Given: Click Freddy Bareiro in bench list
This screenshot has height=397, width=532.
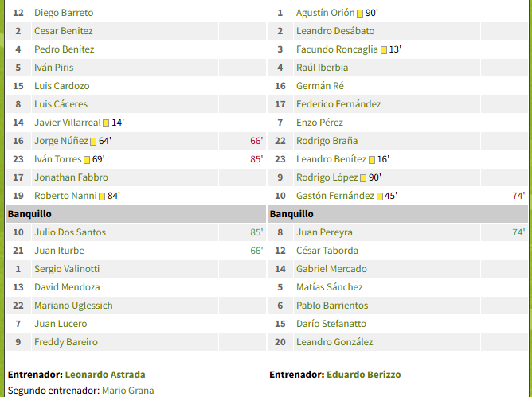Looking at the screenshot, I should [x=66, y=342].
